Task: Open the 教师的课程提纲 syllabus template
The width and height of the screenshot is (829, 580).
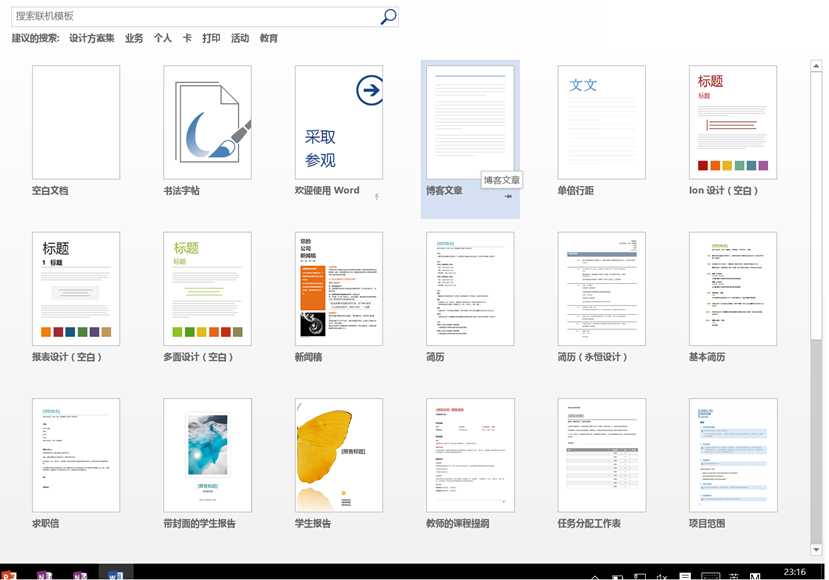Action: [x=470, y=455]
